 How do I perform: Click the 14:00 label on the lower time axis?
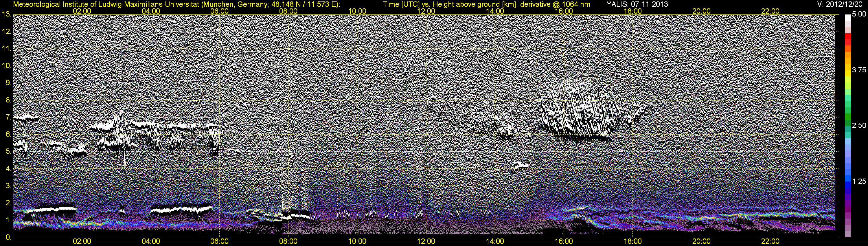click(495, 241)
